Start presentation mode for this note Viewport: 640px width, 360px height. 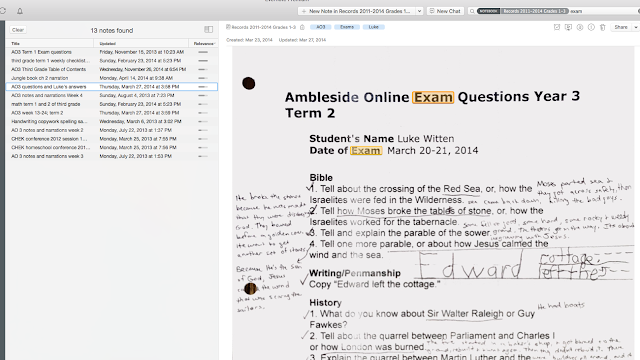tap(568, 27)
